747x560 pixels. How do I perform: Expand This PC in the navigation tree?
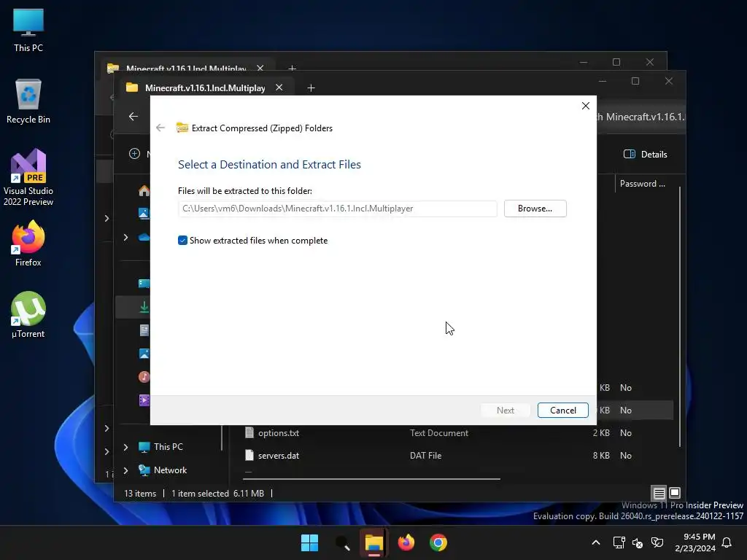125,447
